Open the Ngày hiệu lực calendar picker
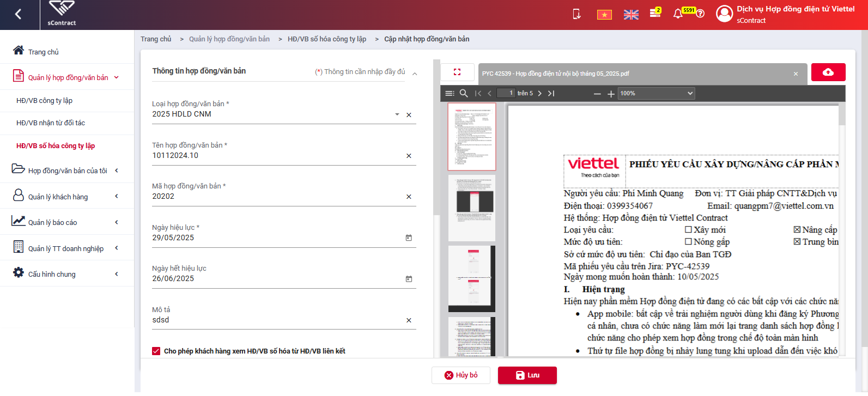868x396 pixels. point(409,238)
